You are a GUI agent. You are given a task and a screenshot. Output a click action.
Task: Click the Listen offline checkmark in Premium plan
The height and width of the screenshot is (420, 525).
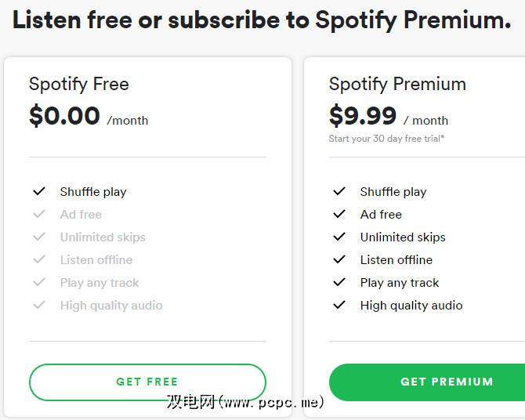point(339,259)
